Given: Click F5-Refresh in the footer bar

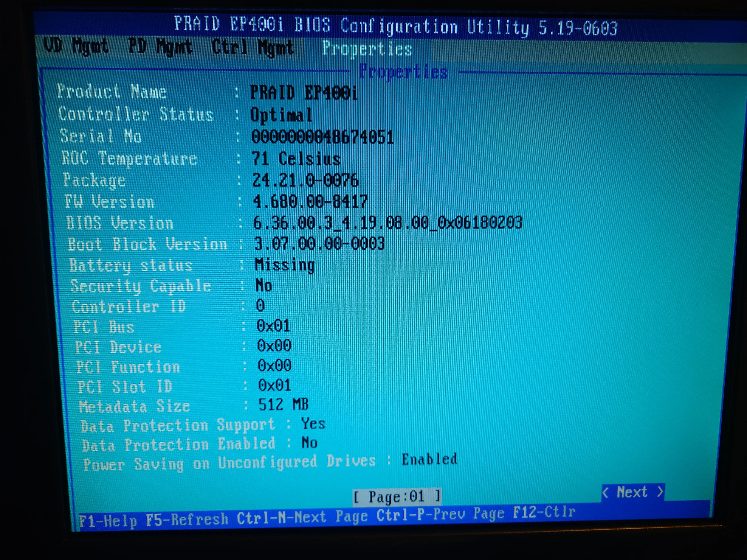Looking at the screenshot, I should [x=187, y=519].
